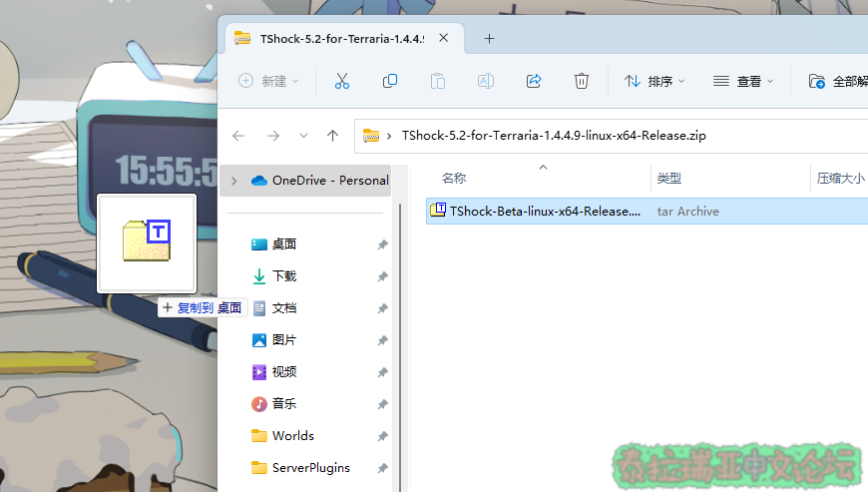Image resolution: width=868 pixels, height=492 pixels.
Task: Open 视频 (Videos) in the sidebar
Action: 284,372
